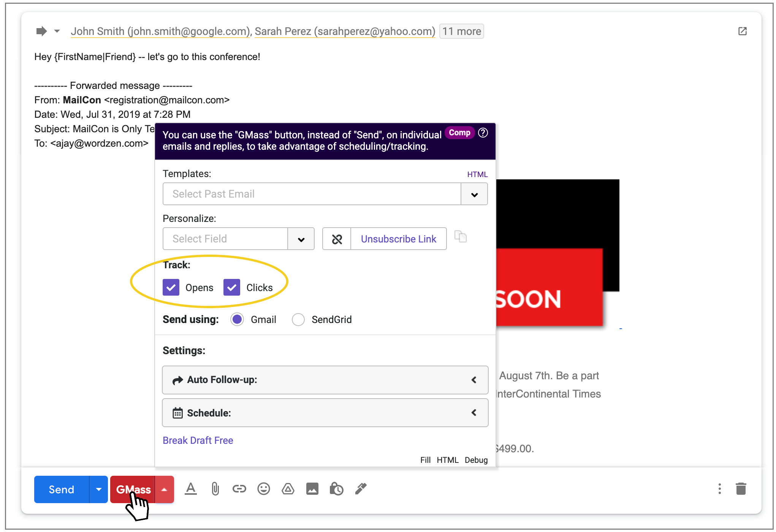
Task: Click the Forwarded message separator line
Action: pyautogui.click(x=113, y=85)
